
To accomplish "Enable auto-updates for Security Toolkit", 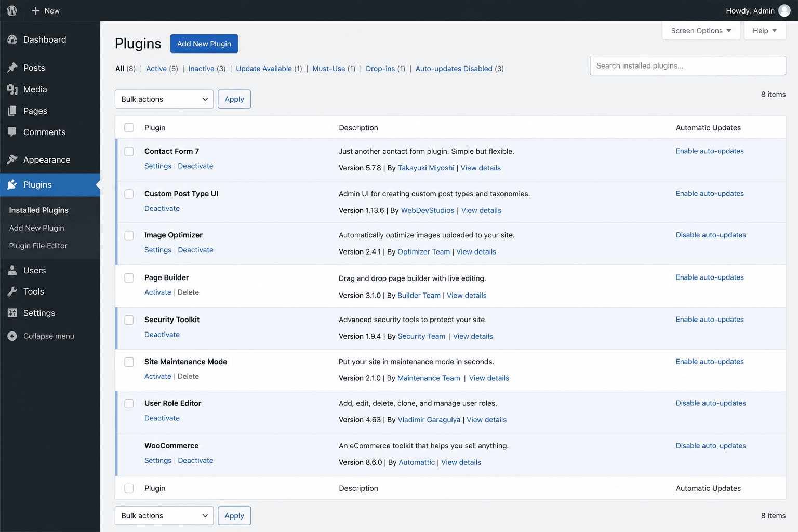I will (710, 320).
